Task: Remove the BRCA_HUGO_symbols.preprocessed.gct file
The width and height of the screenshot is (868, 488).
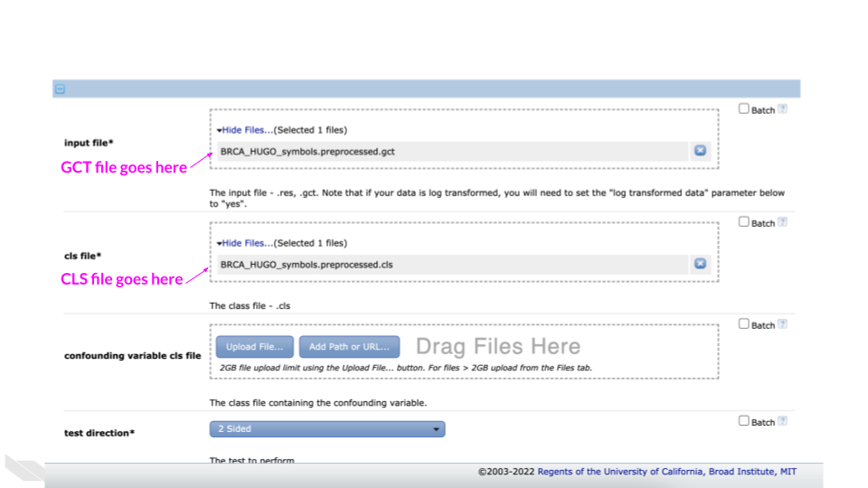Action: pos(700,151)
